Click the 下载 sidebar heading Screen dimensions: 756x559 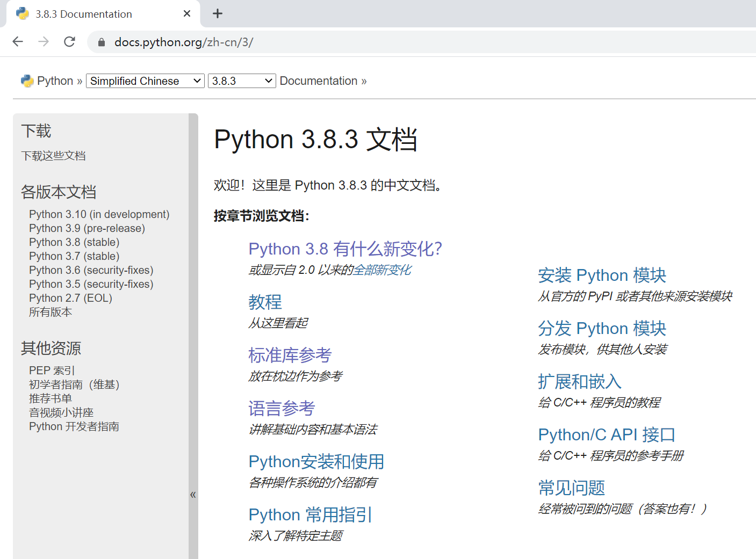(36, 131)
